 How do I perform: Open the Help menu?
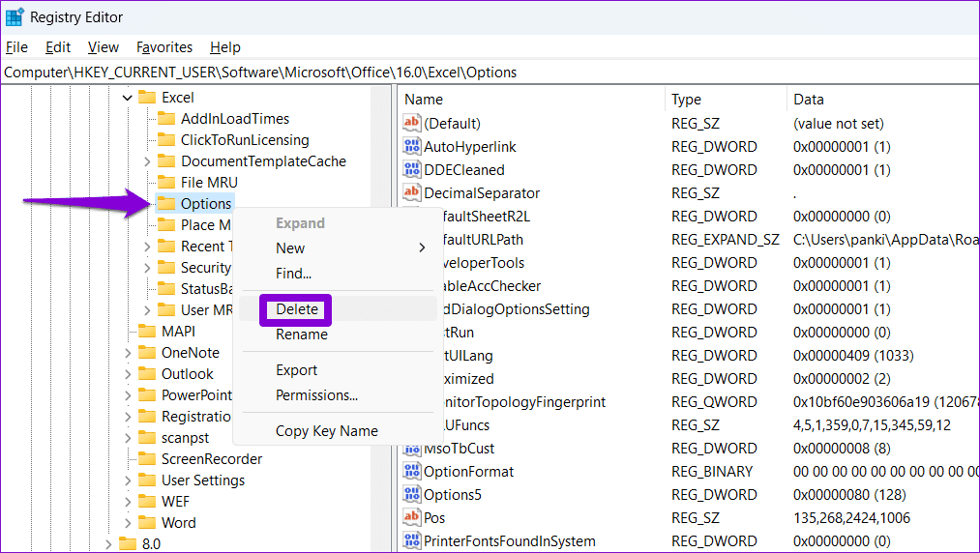pos(225,47)
